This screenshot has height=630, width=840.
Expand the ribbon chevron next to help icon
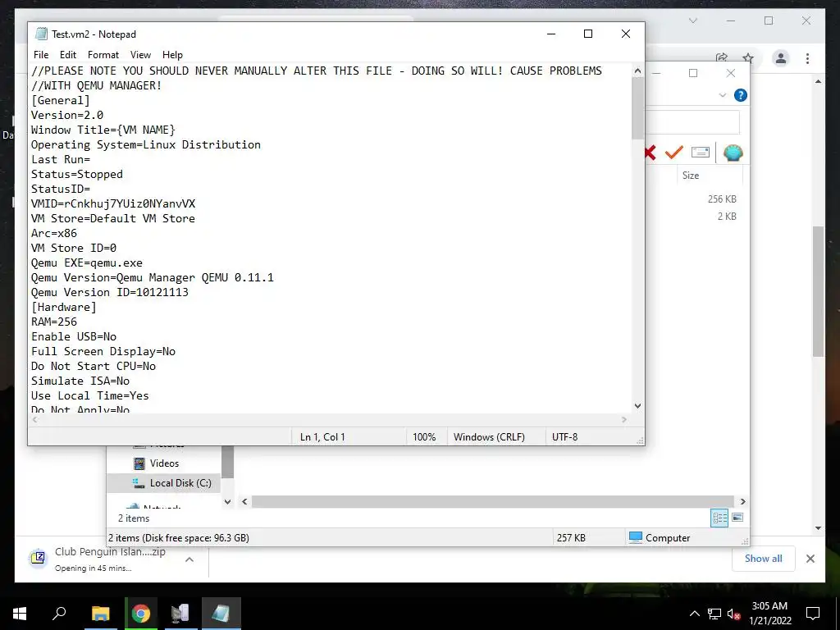[722, 95]
